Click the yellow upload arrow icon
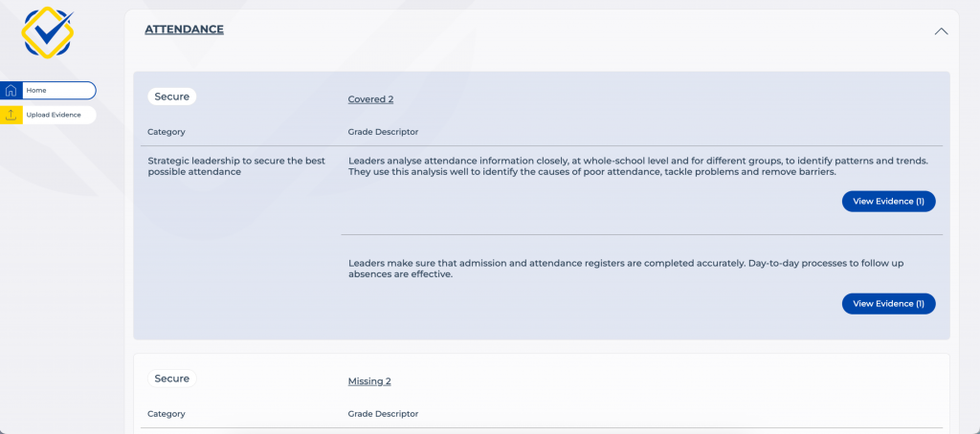This screenshot has height=434, width=980. [x=11, y=115]
